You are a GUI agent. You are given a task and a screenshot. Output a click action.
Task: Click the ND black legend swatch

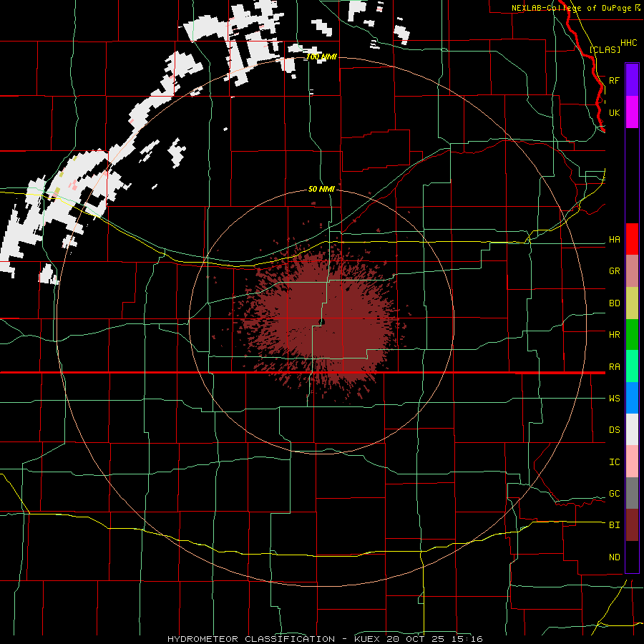(x=632, y=557)
